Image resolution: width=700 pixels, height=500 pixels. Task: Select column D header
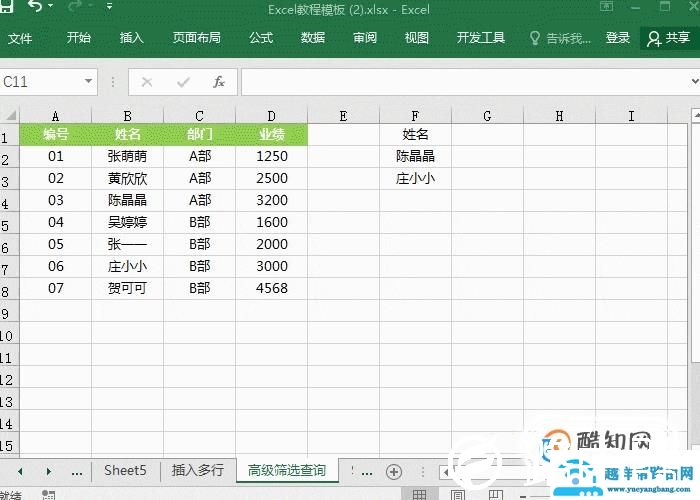[x=271, y=116]
